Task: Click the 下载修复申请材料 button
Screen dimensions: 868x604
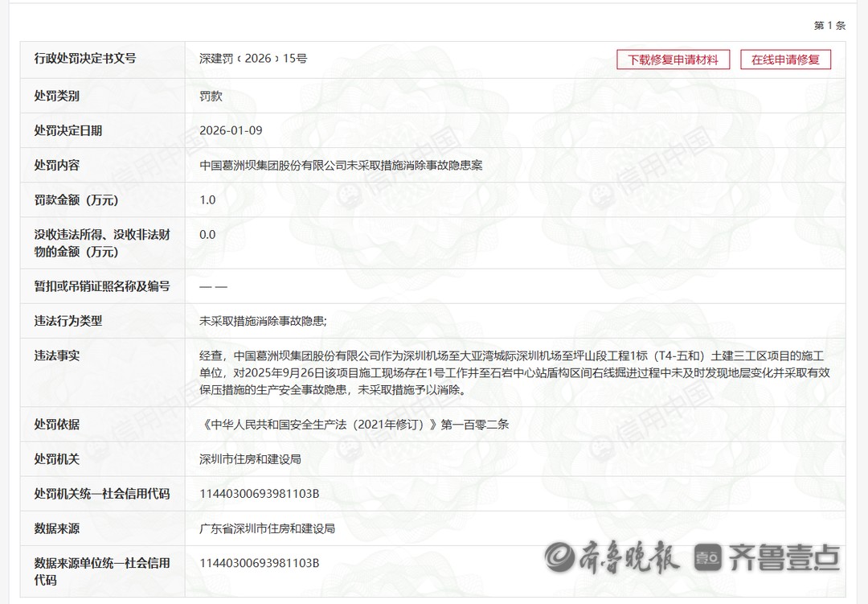Action: click(x=673, y=60)
